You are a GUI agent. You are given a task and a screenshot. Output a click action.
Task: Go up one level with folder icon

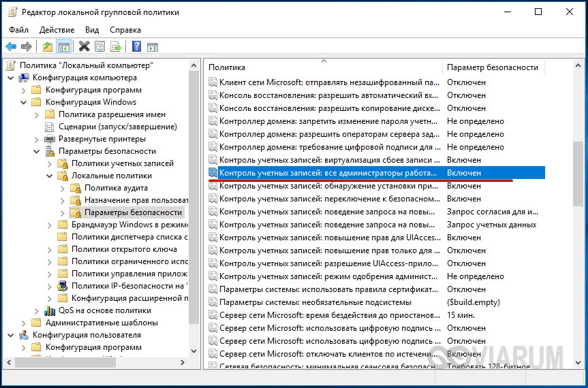tap(48, 47)
